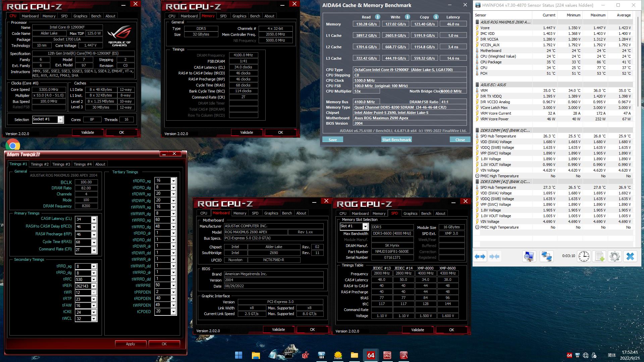
Task: Open Graphics tab in CPU-Z Mainboard window
Action: coord(271,213)
